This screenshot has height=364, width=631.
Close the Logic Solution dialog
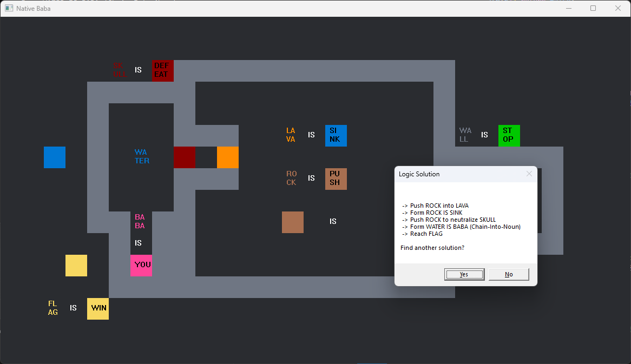click(x=529, y=174)
